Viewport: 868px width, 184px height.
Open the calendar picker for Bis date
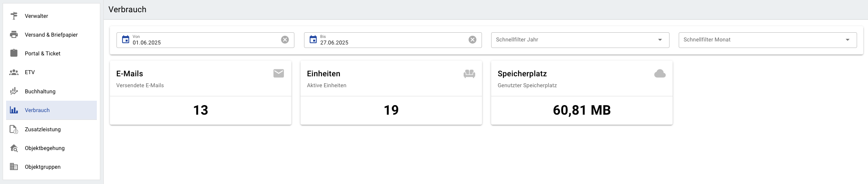point(313,40)
